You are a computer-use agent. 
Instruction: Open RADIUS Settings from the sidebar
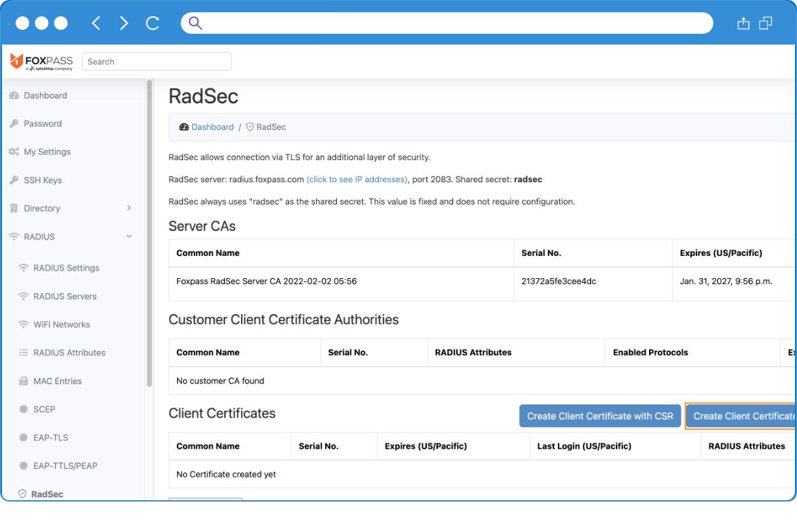pos(68,267)
